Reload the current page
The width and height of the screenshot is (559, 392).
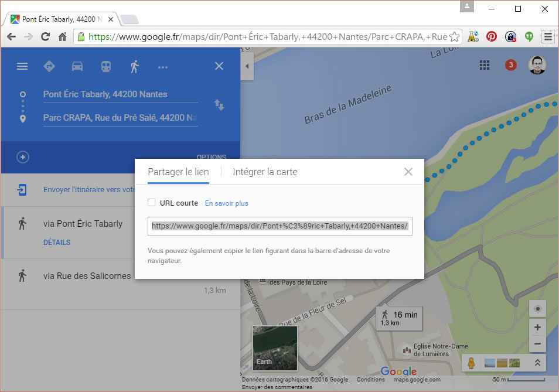click(x=45, y=37)
